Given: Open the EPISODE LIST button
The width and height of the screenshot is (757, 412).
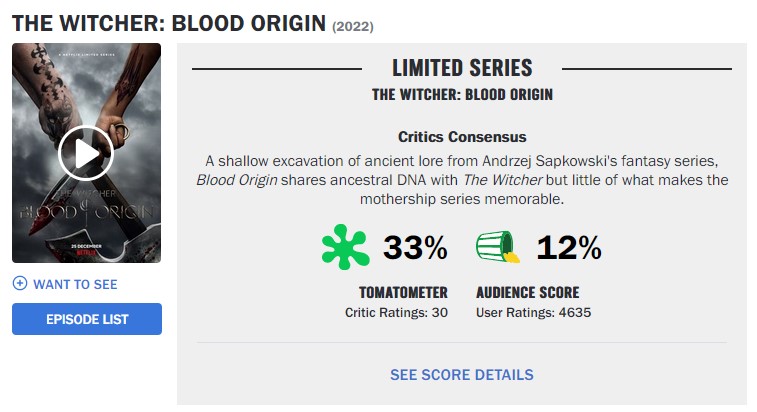Looking at the screenshot, I should [87, 319].
